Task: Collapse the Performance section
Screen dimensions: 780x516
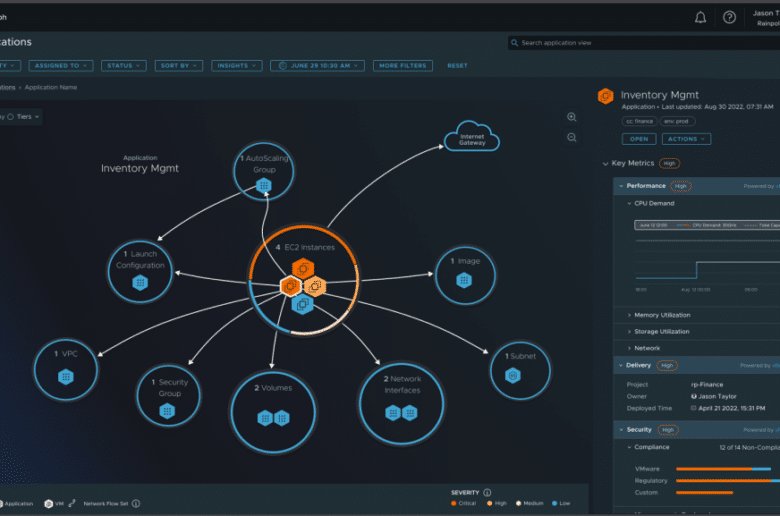Action: (x=621, y=186)
